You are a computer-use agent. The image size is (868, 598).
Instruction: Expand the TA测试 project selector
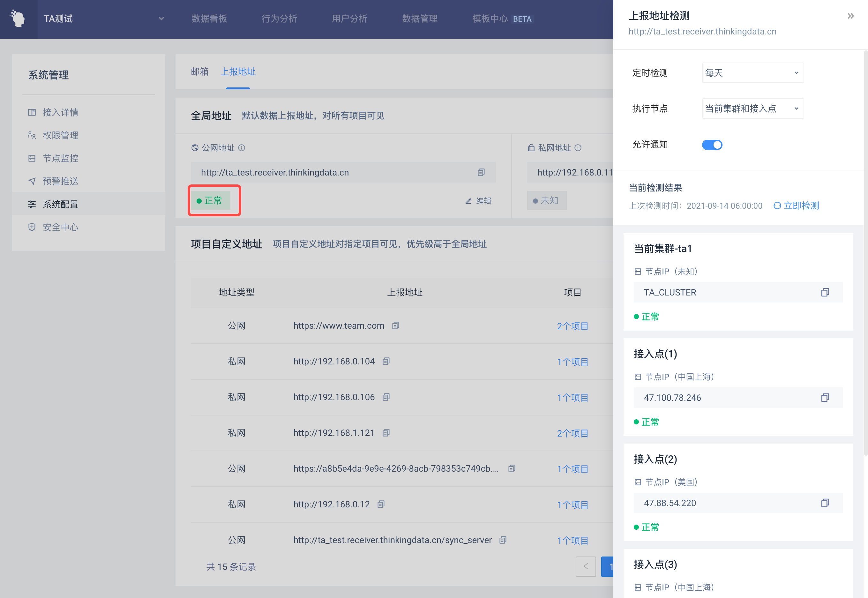(x=104, y=19)
